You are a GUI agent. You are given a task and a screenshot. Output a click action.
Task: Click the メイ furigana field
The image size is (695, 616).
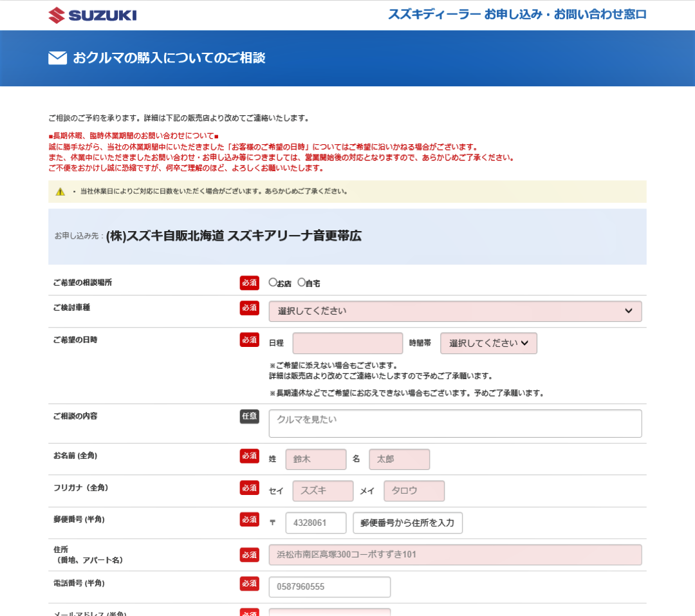(414, 491)
